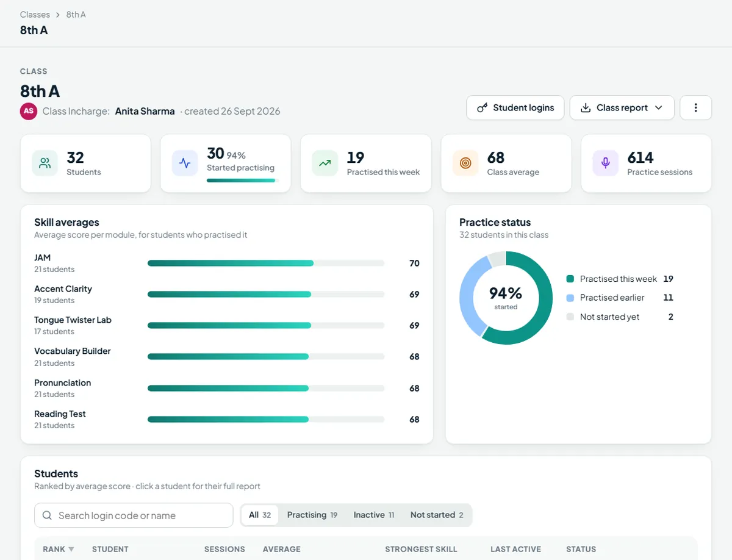The image size is (732, 560).
Task: Sort by the STRONGEST SKILL column header
Action: tap(421, 549)
